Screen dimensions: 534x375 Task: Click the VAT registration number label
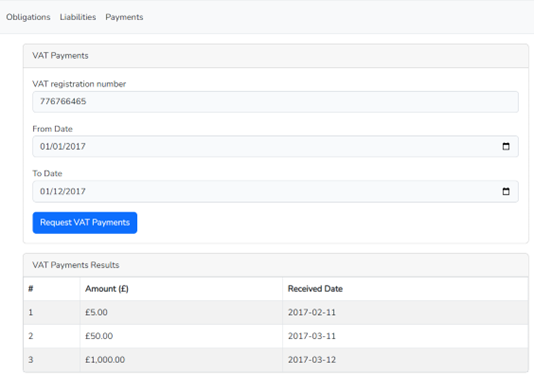point(79,84)
